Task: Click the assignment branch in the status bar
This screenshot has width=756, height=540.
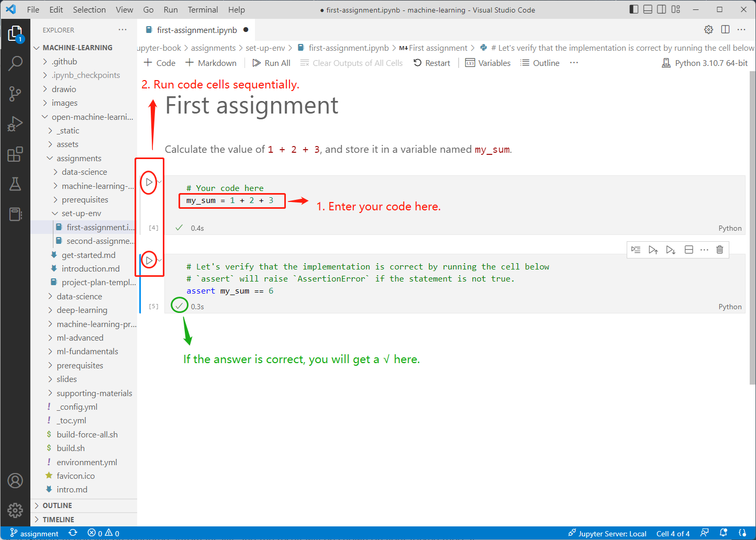Action: [35, 533]
